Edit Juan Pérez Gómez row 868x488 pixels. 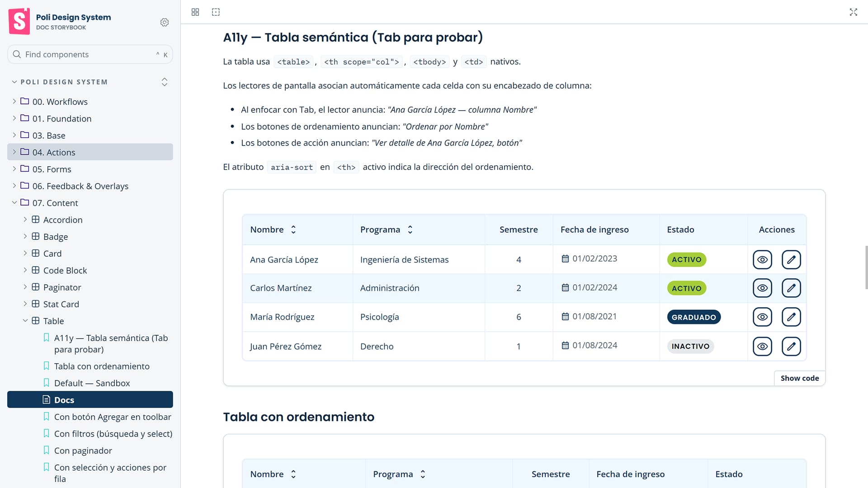tap(791, 346)
